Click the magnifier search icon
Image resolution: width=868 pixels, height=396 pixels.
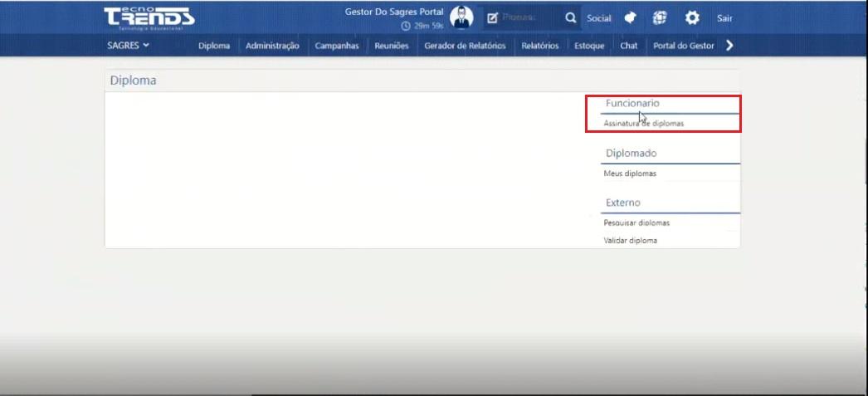(570, 17)
